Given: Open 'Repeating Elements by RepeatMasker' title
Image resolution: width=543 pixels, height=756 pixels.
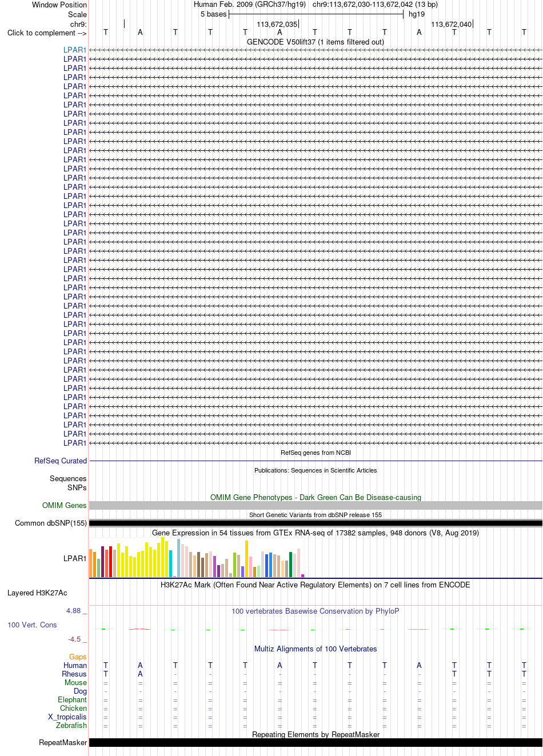Looking at the screenshot, I should pos(316,734).
